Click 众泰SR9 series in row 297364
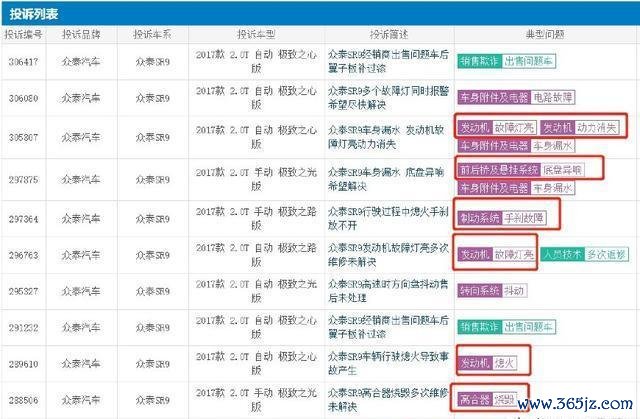Image resolution: width=640 pixels, height=419 pixels. coord(153,219)
